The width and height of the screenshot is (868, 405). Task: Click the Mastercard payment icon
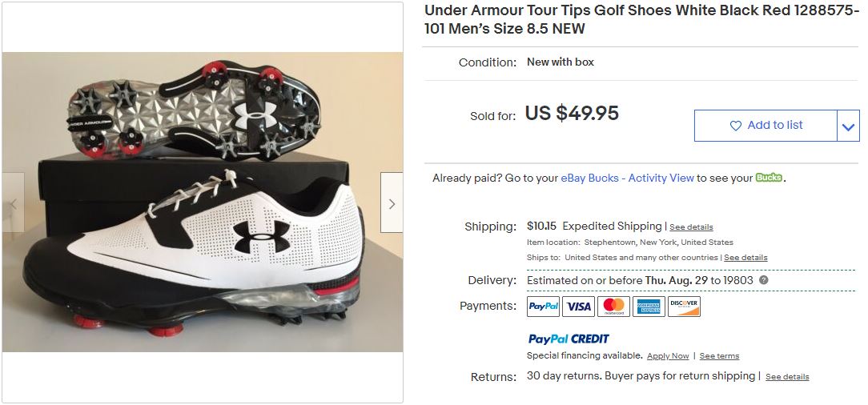(x=613, y=307)
